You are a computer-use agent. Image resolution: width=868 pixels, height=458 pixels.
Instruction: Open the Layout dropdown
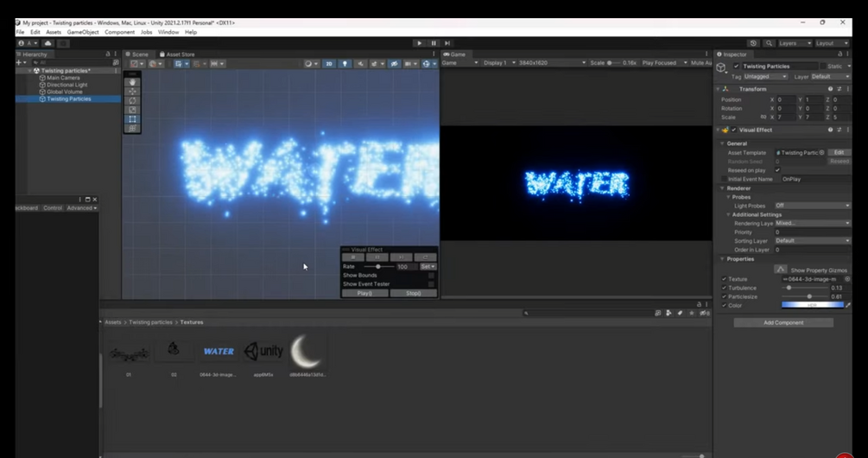(x=832, y=43)
